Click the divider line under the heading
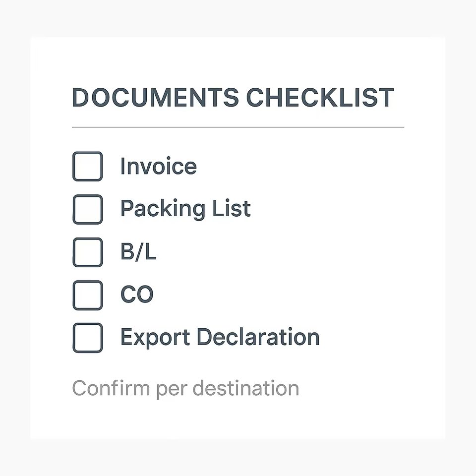This screenshot has height=476, width=476. (238, 127)
